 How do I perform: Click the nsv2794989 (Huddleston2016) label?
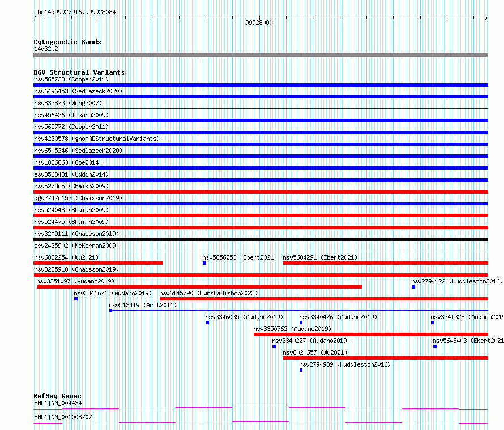[345, 364]
